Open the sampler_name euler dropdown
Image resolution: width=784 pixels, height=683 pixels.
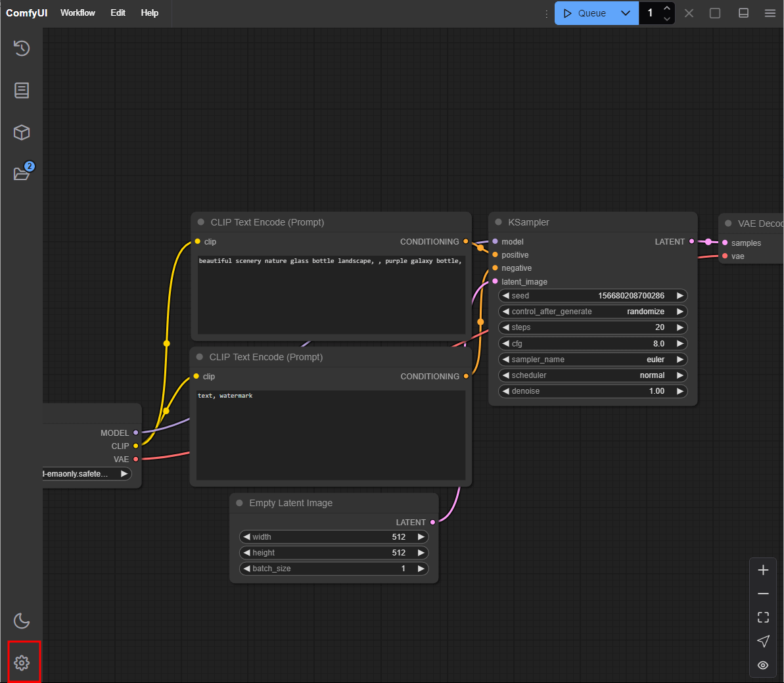tap(593, 360)
